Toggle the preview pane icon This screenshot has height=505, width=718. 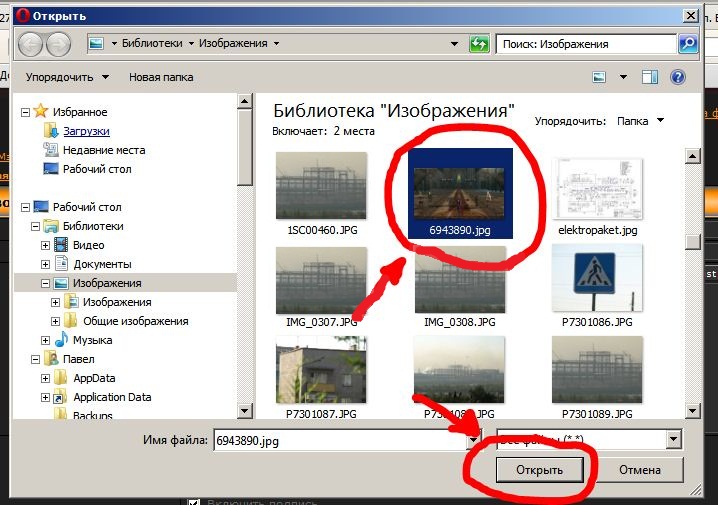tap(649, 77)
